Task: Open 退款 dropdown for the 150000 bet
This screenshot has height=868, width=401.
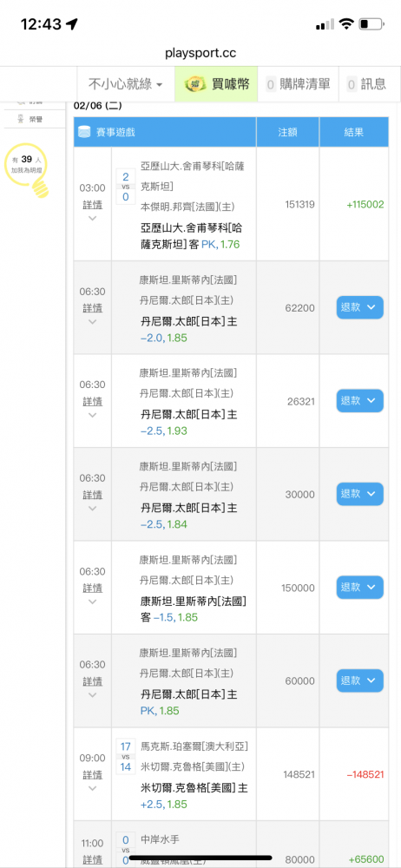Action: (x=360, y=588)
